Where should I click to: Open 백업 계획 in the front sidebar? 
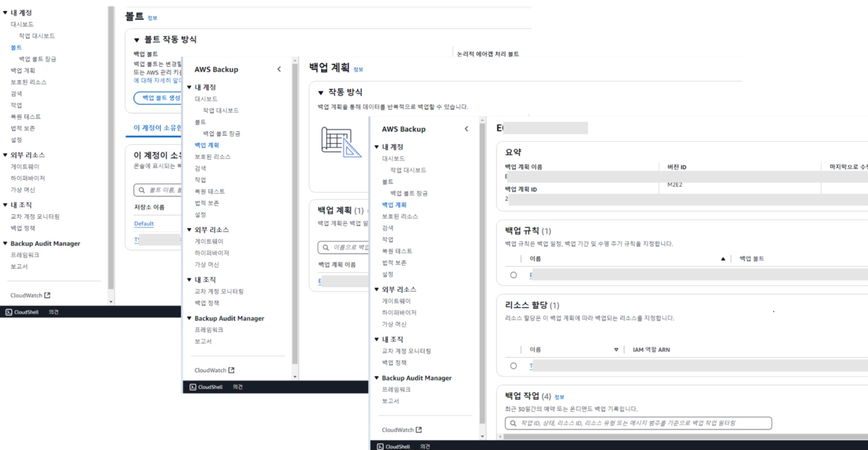click(394, 204)
